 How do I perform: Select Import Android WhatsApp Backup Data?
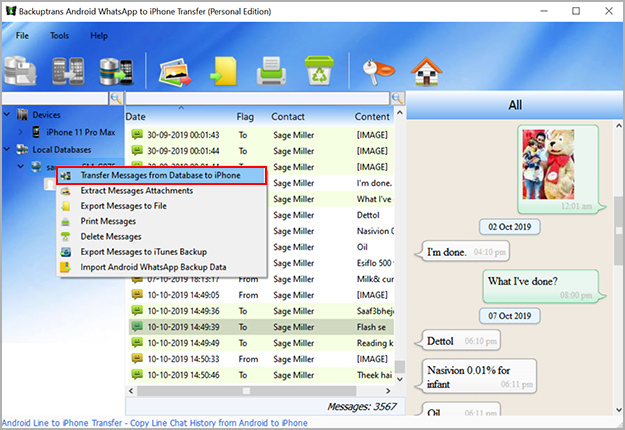pyautogui.click(x=153, y=267)
